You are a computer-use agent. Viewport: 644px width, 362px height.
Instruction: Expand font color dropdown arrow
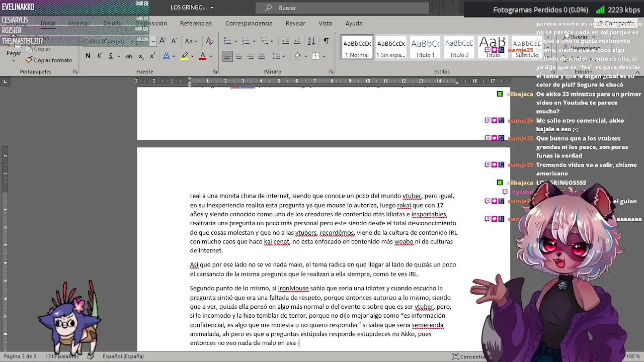tap(211, 56)
